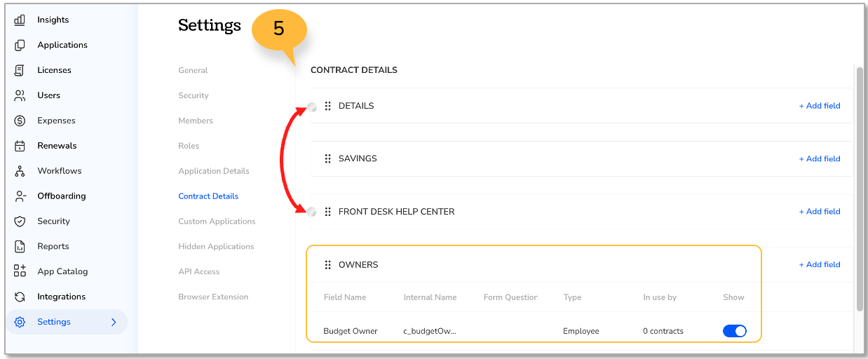Click the Workflows icon in sidebar
Viewport: 868px width, 359px height.
(x=20, y=171)
